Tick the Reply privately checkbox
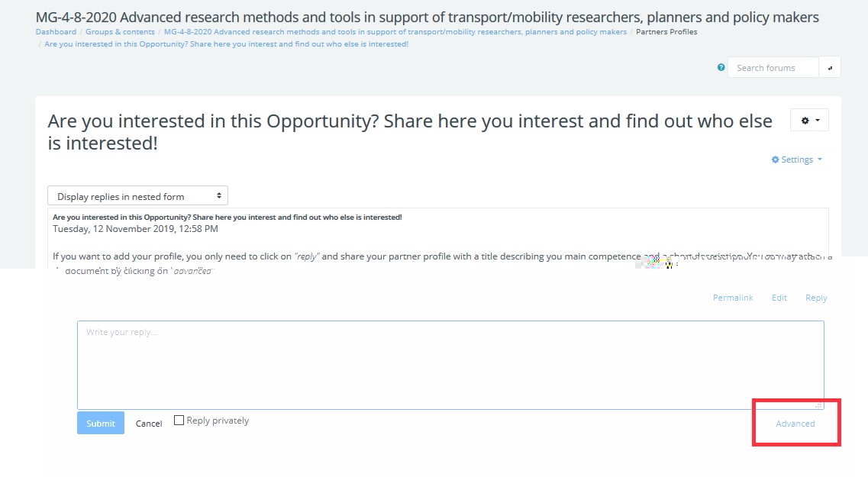The image size is (868, 477). tap(179, 421)
